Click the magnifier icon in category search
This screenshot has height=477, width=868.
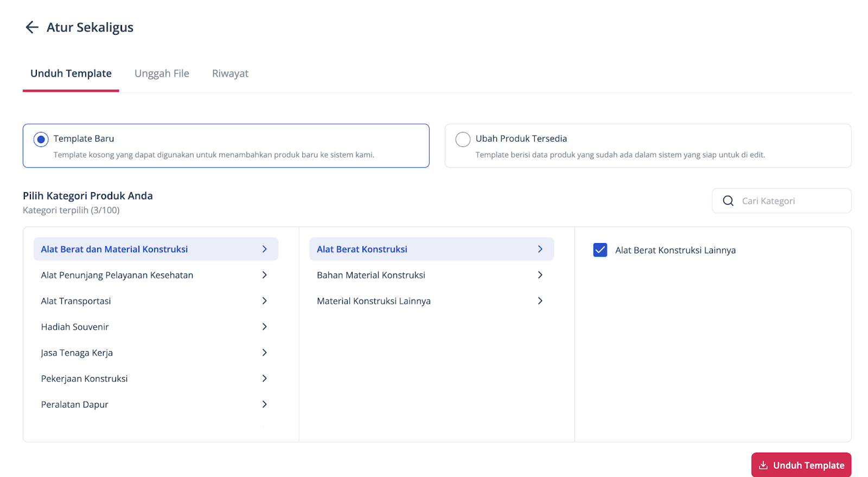[728, 201]
